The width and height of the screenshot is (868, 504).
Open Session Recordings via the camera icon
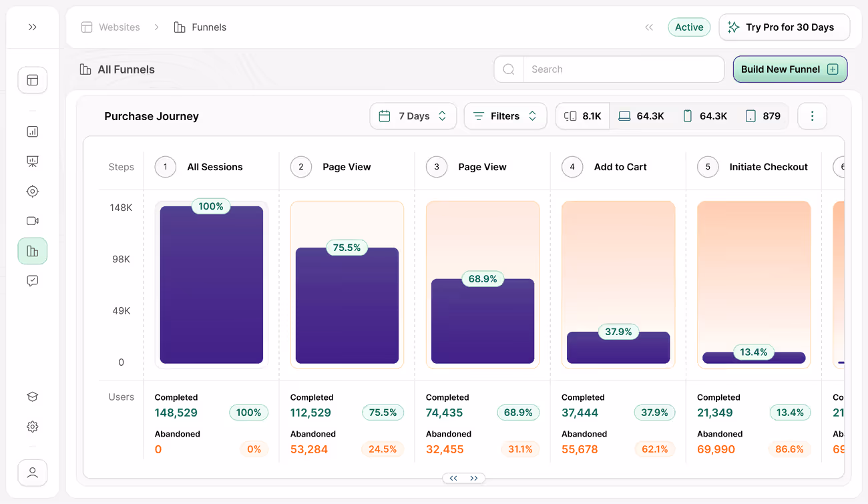tap(32, 220)
